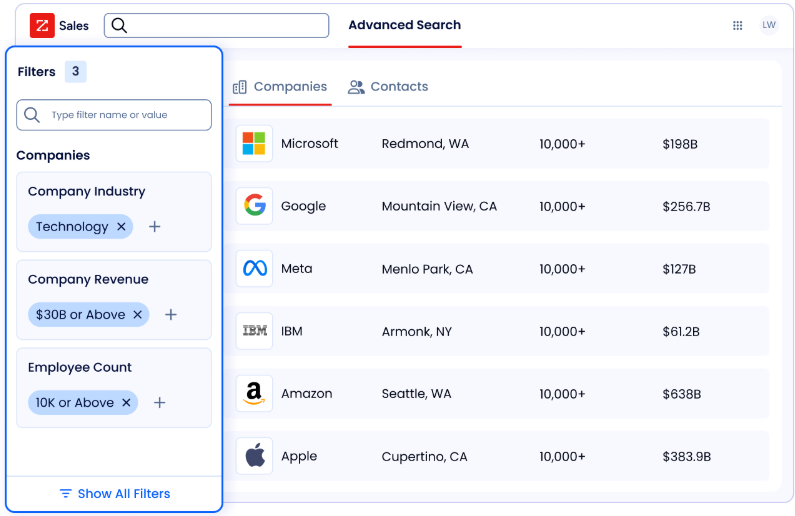Viewport: 795px width, 516px height.
Task: Click the red ZoomInfo Sales logo
Action: (x=42, y=25)
